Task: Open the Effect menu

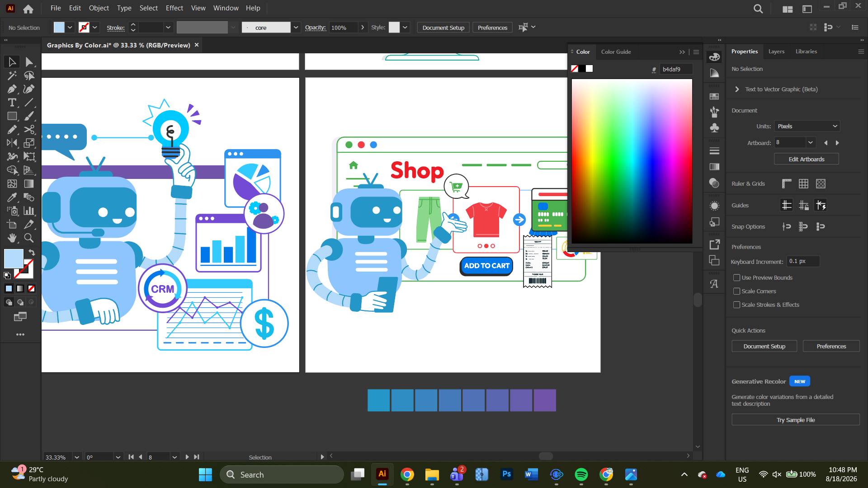Action: (x=174, y=8)
